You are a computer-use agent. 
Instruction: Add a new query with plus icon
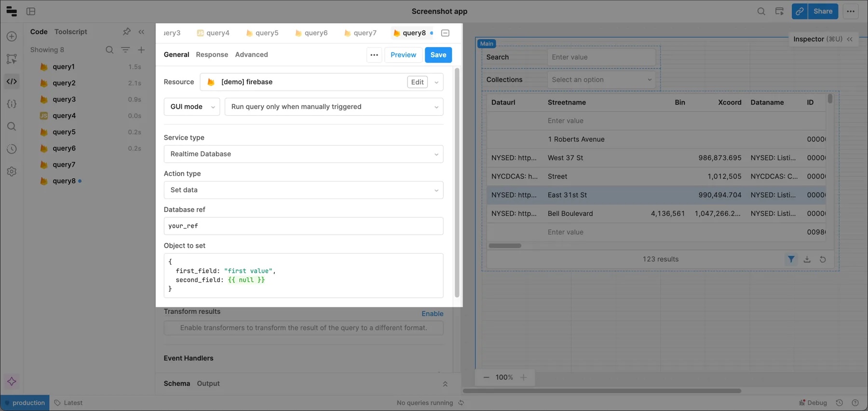tap(141, 50)
